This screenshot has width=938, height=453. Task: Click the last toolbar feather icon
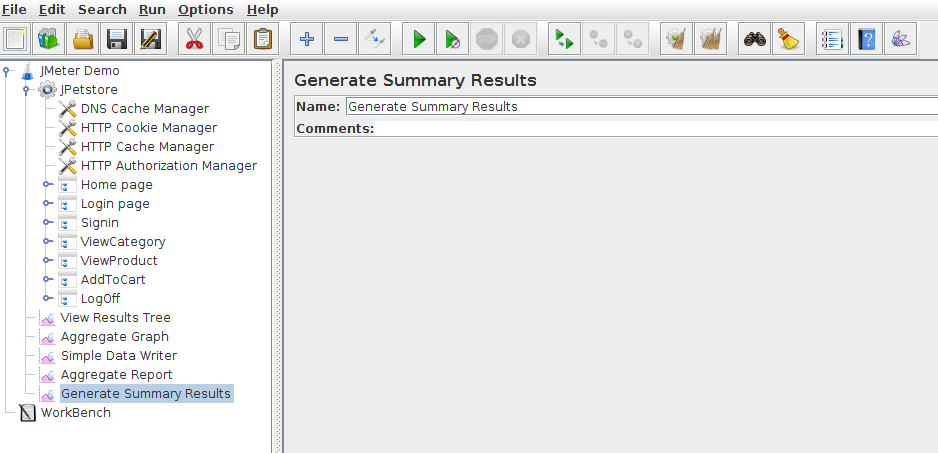pyautogui.click(x=901, y=39)
